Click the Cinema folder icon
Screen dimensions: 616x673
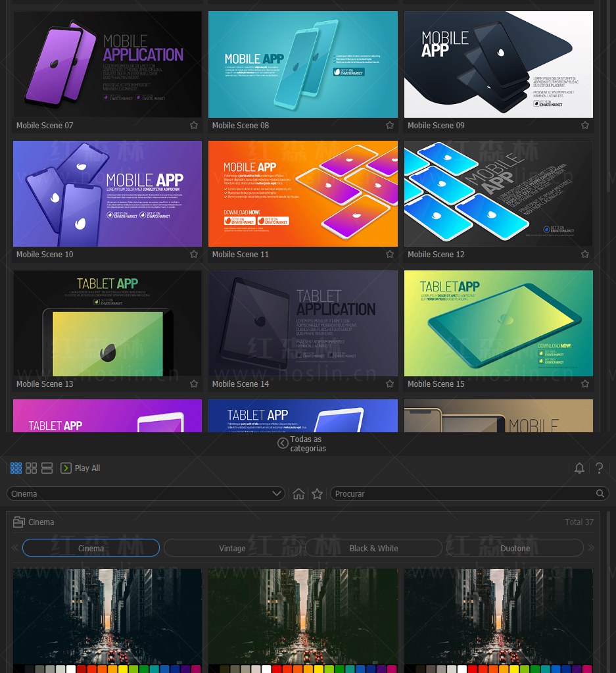(x=19, y=522)
